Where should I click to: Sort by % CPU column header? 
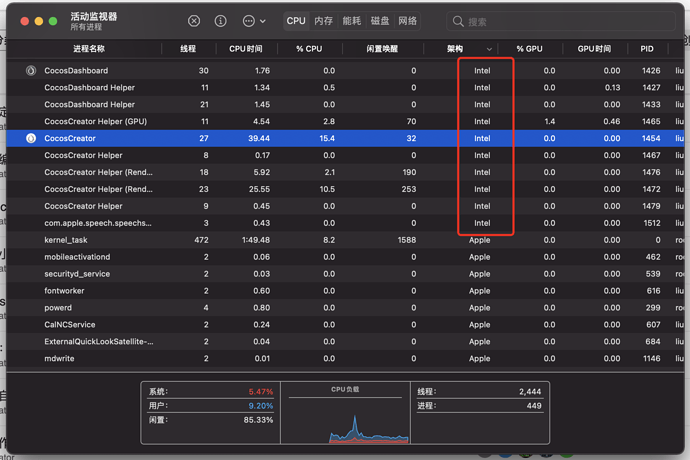(309, 49)
